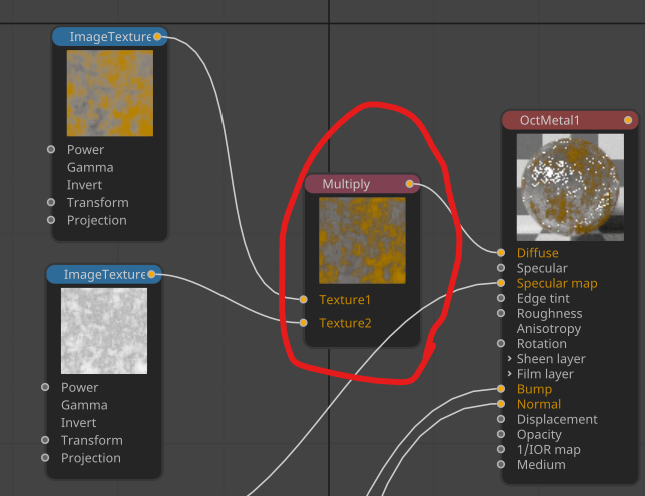This screenshot has height=496, width=645.
Task: Expand the Sheen layer section
Action: [x=510, y=359]
